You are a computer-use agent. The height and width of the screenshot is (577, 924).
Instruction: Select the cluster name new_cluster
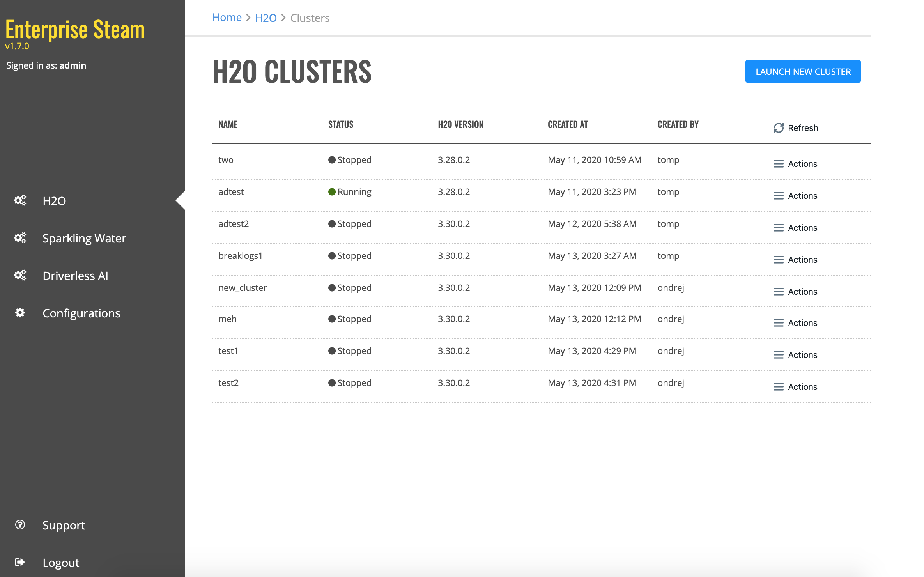click(x=243, y=288)
